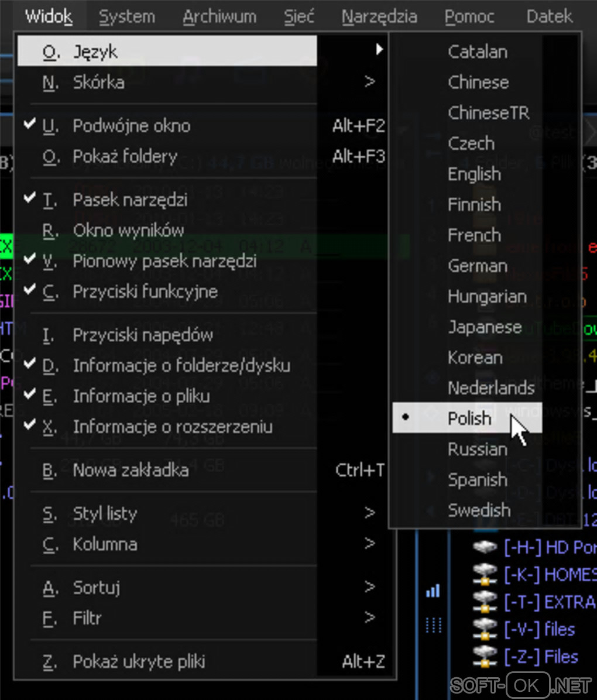Uncheck Pasek narzędzi in the menu

click(130, 200)
